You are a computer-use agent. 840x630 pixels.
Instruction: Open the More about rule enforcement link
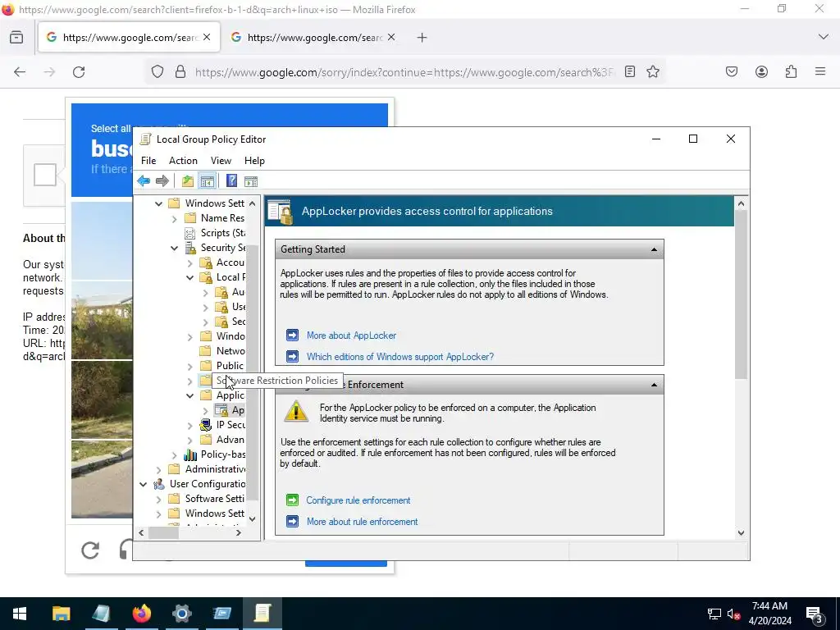coord(362,522)
